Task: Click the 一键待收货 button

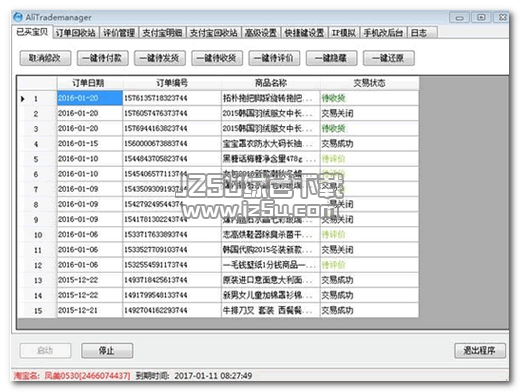Action: (217, 58)
